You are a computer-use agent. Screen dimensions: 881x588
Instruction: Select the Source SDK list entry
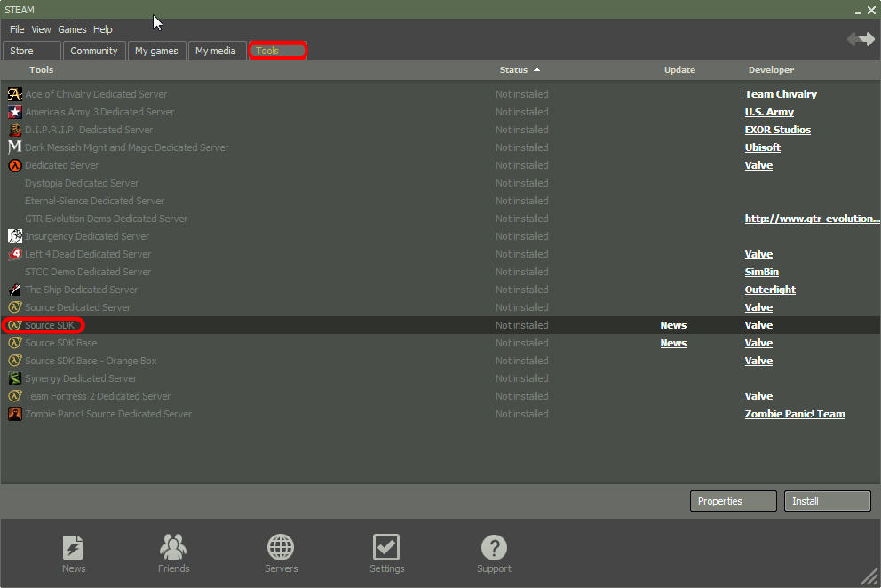pyautogui.click(x=440, y=325)
